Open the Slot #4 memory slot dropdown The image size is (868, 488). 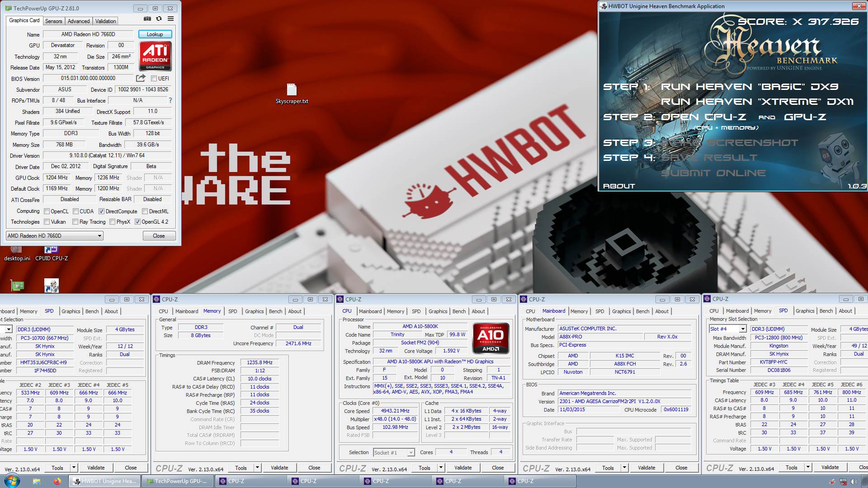coord(727,329)
